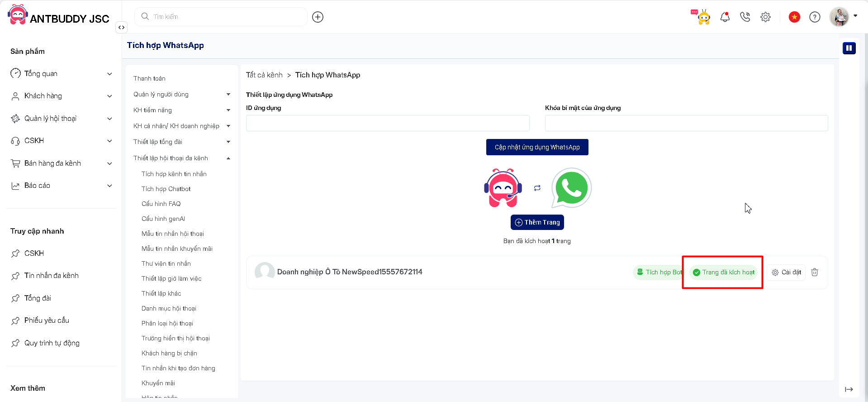This screenshot has height=402, width=868.
Task: Click Cập nhật ứng dụng WhatsApp button
Action: tap(537, 147)
